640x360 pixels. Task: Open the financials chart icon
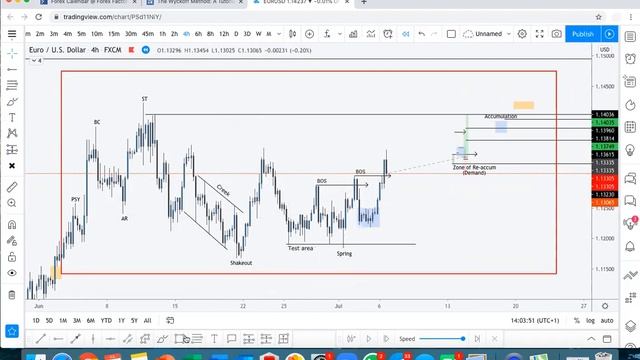click(x=353, y=34)
